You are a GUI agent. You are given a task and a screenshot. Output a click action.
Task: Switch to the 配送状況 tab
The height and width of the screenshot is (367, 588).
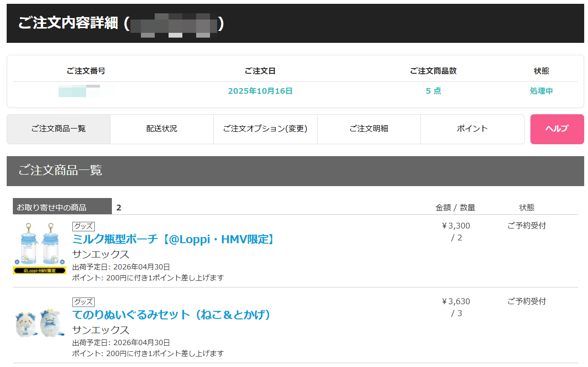pos(161,129)
